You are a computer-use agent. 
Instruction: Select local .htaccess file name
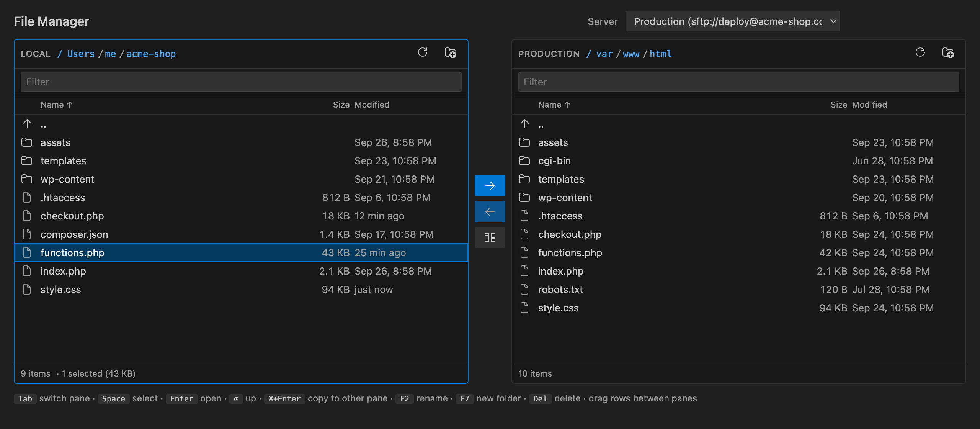coord(63,198)
